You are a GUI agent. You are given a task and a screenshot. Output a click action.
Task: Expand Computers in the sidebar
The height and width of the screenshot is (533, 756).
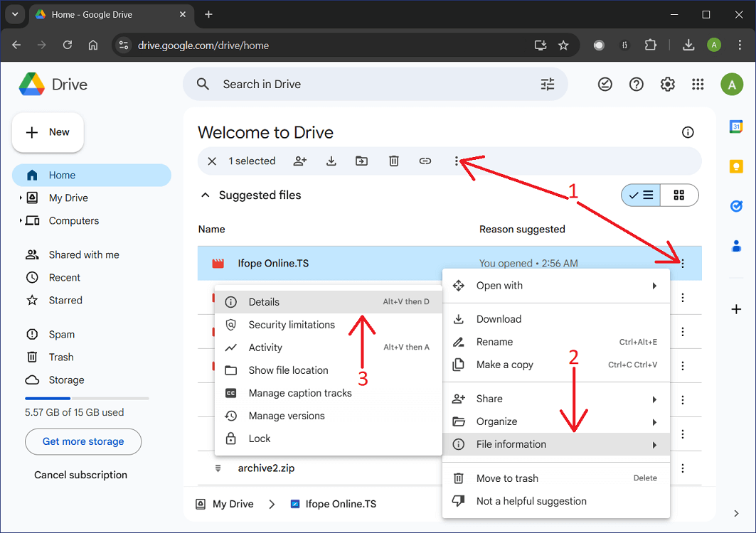[21, 220]
